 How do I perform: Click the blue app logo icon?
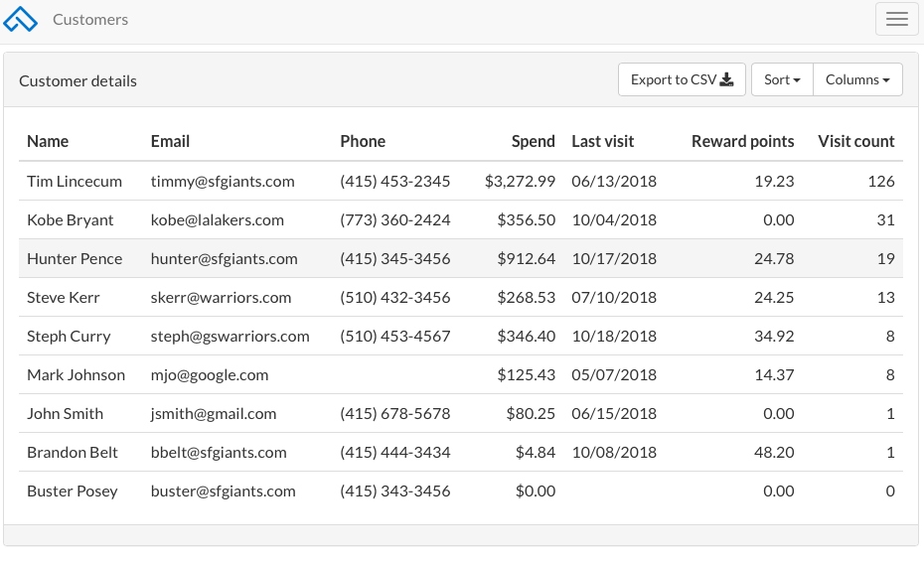coord(21,20)
